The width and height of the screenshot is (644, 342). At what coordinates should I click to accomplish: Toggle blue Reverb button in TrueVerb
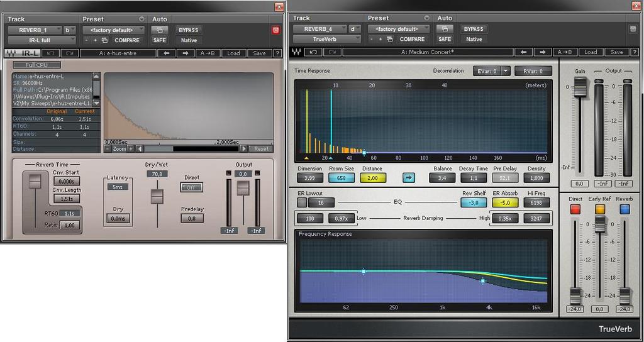coord(625,209)
